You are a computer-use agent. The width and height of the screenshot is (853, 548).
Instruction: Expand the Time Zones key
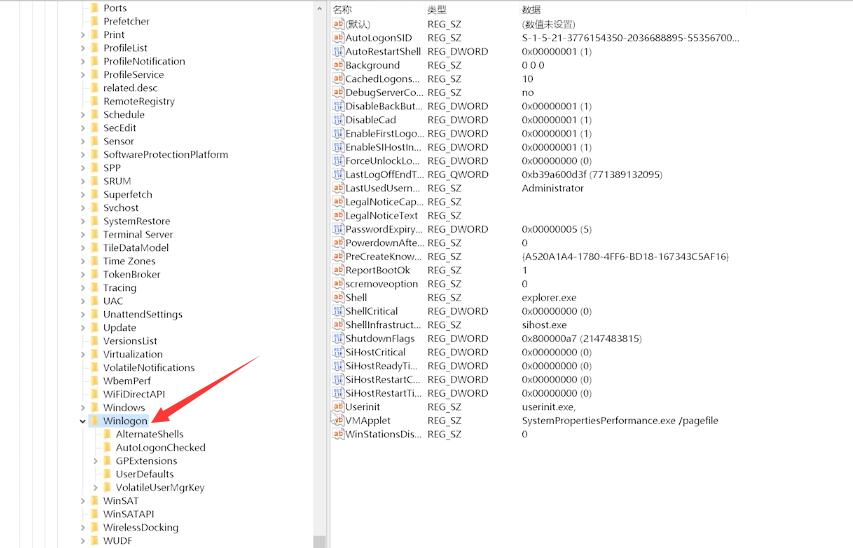83,261
